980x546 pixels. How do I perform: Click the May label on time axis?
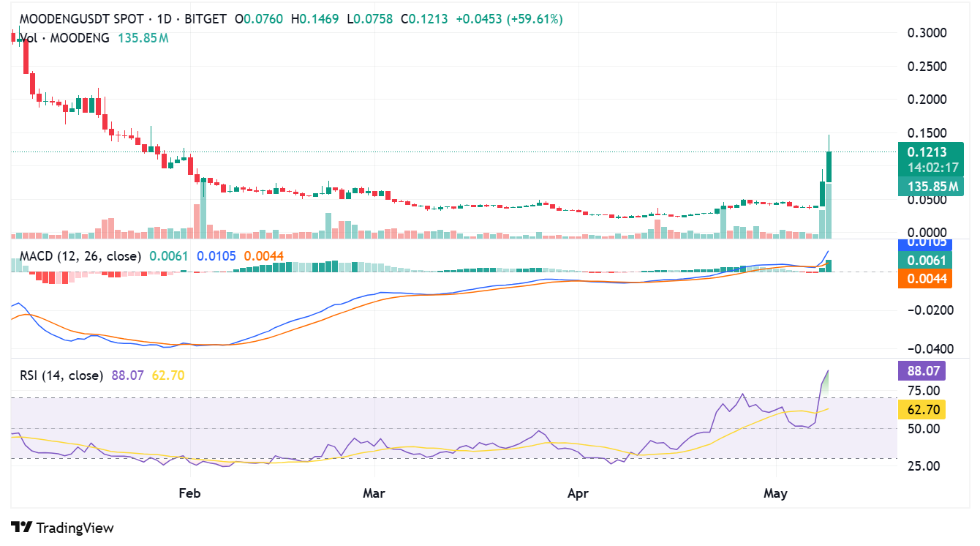click(x=775, y=493)
